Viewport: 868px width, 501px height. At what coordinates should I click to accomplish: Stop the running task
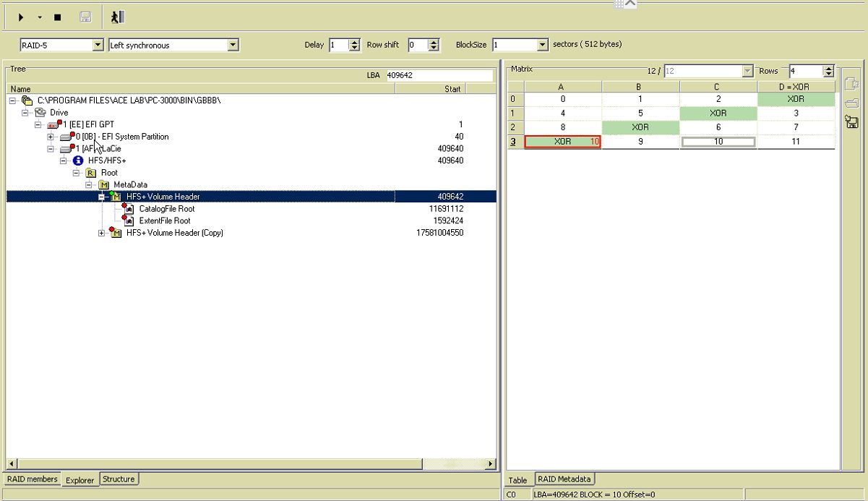58,17
